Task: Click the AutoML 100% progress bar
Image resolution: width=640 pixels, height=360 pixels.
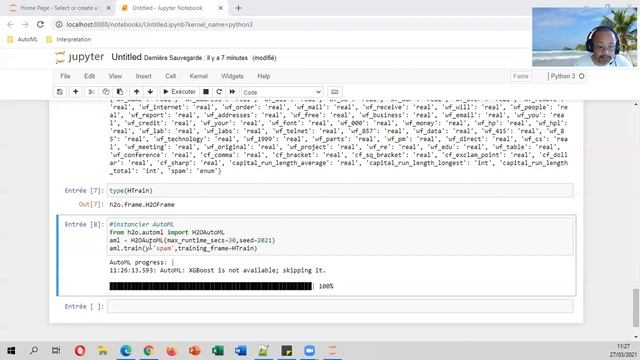Action: (211, 286)
